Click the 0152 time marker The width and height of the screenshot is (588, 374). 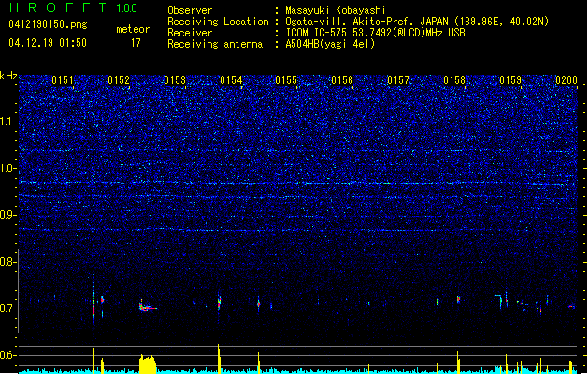pyautogui.click(x=119, y=80)
